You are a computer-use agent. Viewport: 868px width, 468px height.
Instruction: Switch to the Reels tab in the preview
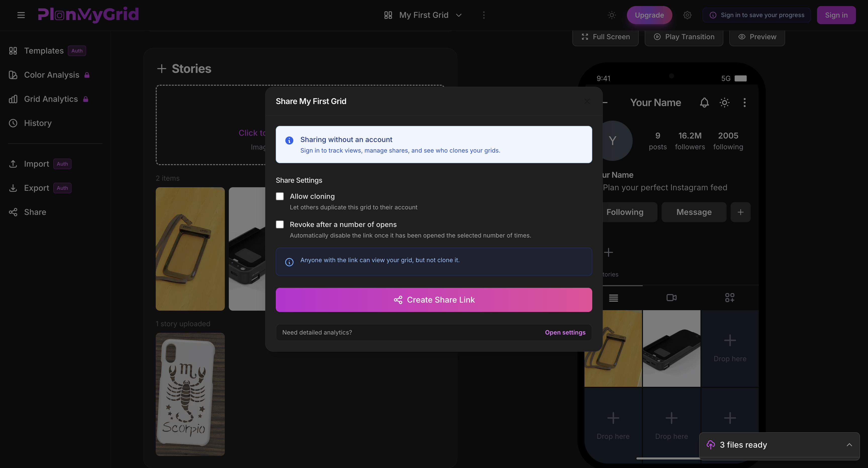[x=671, y=298]
